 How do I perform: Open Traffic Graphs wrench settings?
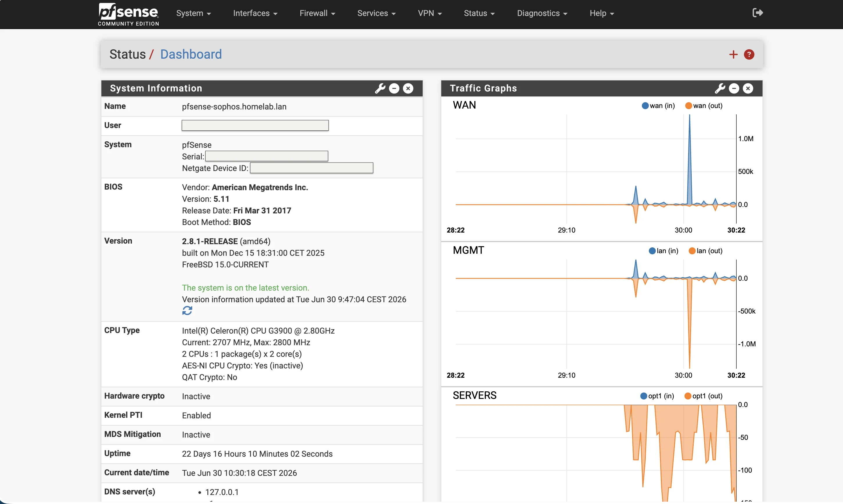(x=720, y=88)
